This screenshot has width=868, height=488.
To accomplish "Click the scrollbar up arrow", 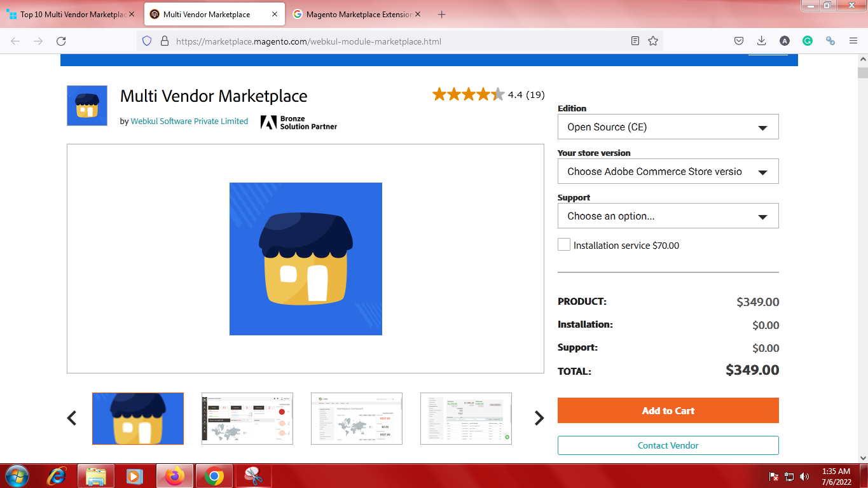I will pos(862,60).
